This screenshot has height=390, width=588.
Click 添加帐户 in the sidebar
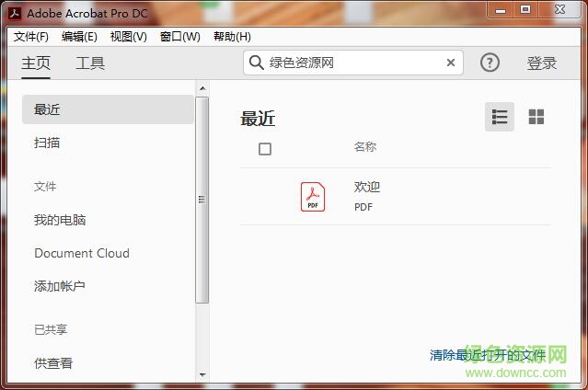tap(59, 286)
